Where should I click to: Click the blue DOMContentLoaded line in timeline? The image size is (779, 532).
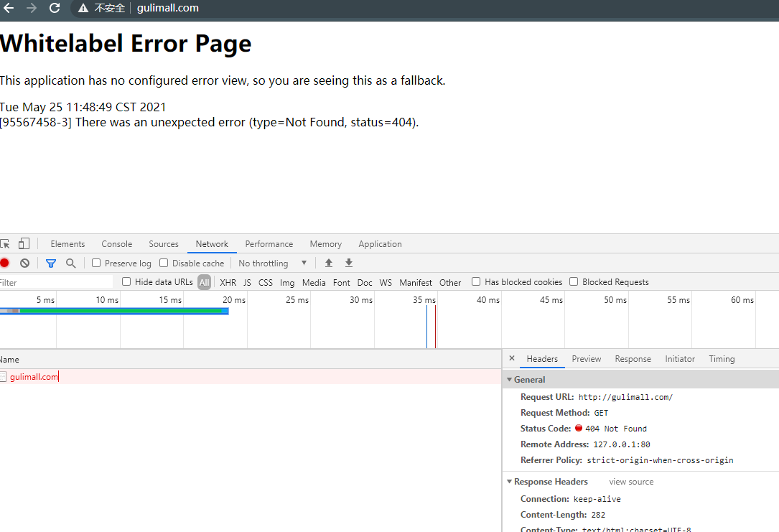[426, 327]
